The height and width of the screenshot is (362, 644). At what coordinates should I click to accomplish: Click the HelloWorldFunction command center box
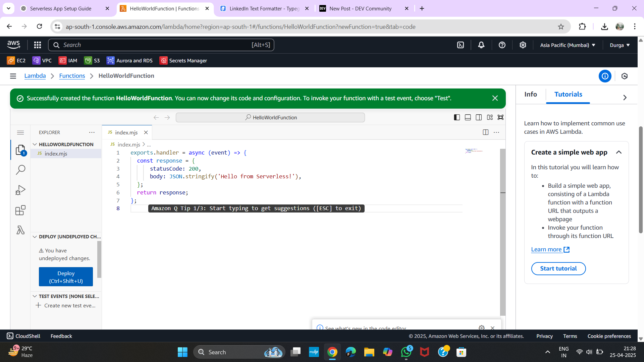pos(270,117)
